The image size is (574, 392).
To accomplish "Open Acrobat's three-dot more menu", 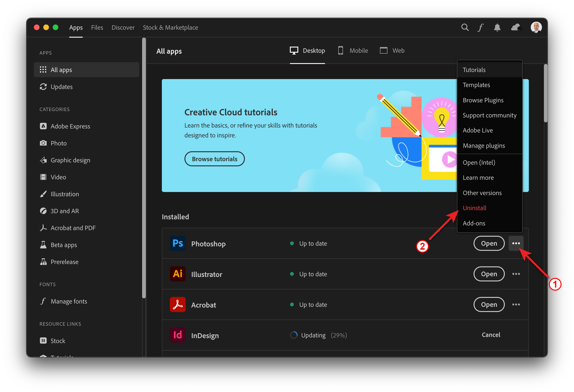I will tap(516, 305).
